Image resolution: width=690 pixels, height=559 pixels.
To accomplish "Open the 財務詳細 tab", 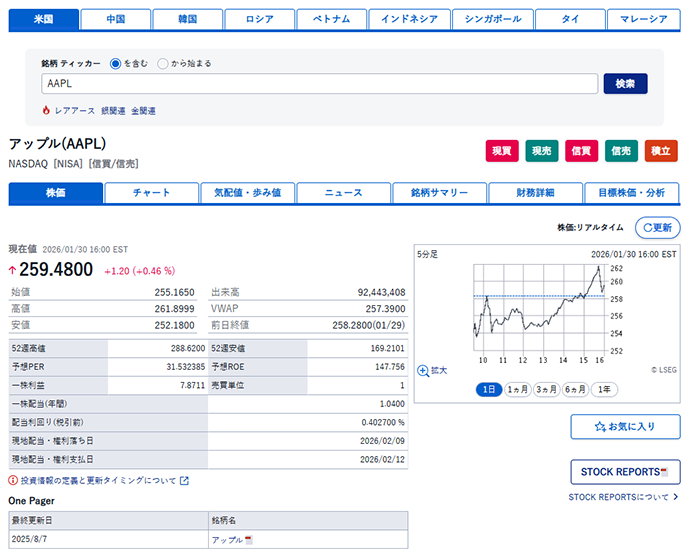I will pos(536,193).
